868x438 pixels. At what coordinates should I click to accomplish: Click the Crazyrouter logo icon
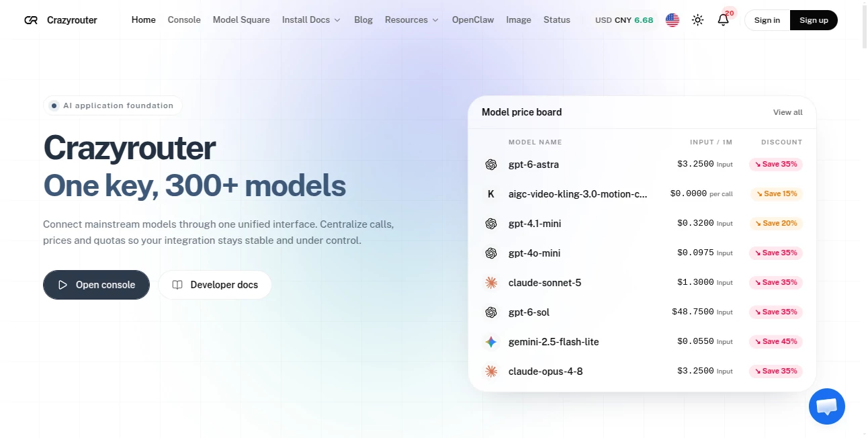(x=31, y=20)
